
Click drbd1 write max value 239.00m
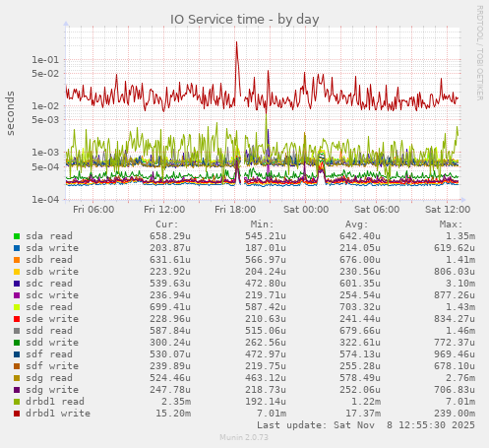pos(455,414)
